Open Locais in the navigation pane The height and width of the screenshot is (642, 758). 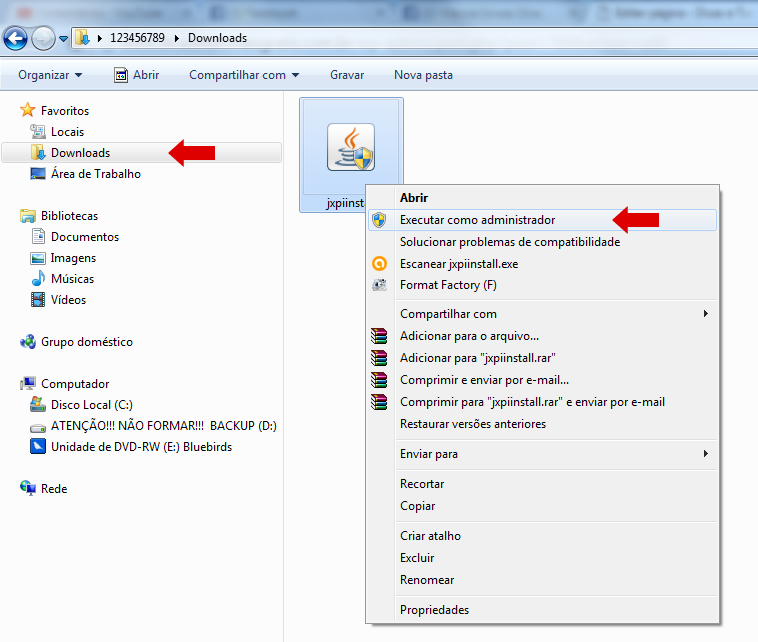[67, 131]
